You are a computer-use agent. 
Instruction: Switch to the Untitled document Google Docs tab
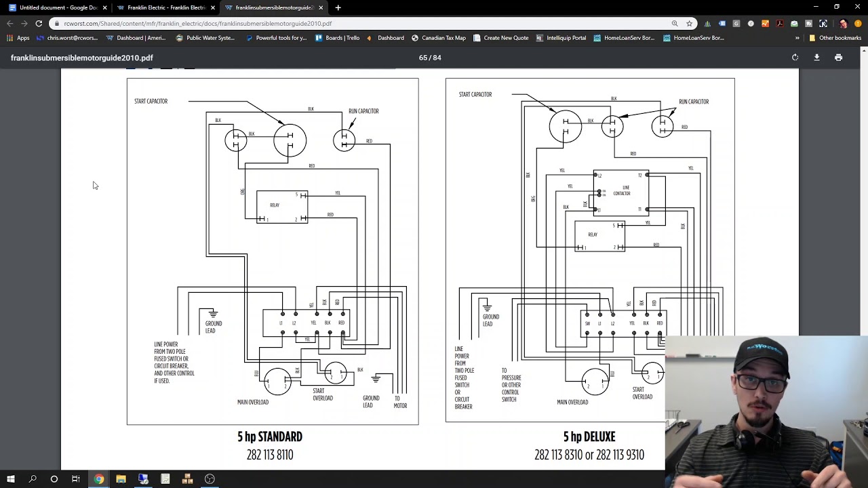click(57, 7)
